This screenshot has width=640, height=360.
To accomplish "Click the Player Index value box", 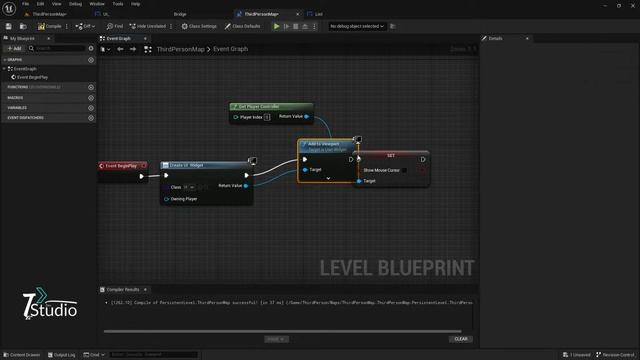I will [x=267, y=117].
